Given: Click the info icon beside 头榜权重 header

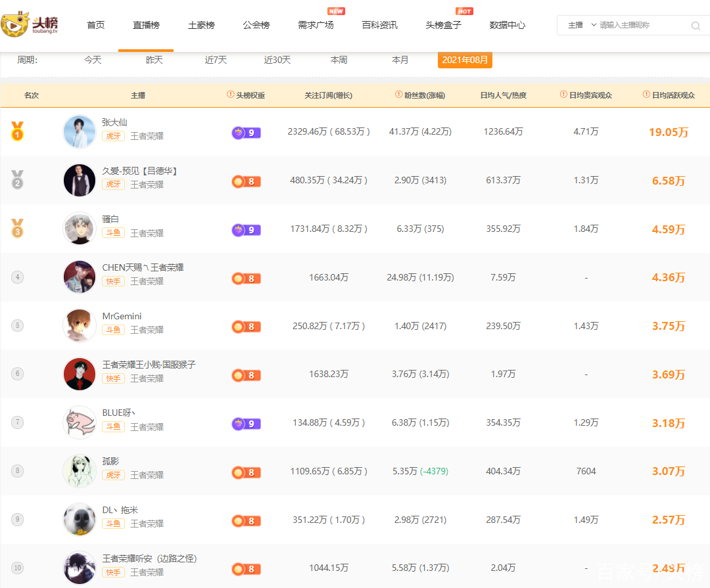Looking at the screenshot, I should (230, 95).
